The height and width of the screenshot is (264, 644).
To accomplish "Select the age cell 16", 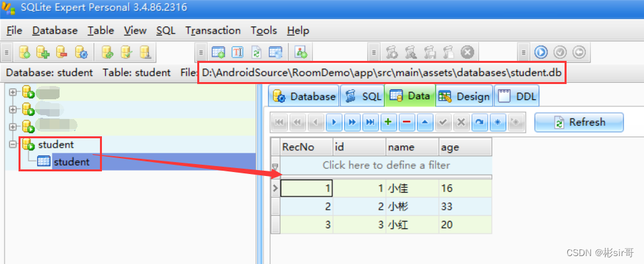I will pos(465,189).
